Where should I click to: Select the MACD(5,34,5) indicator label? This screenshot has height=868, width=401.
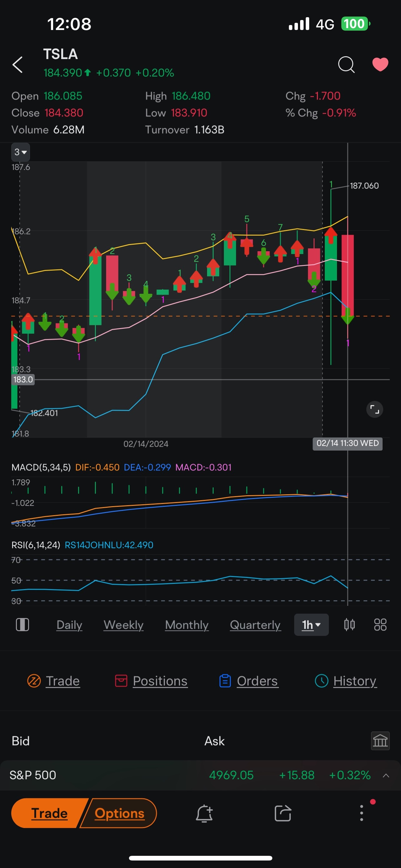41,467
